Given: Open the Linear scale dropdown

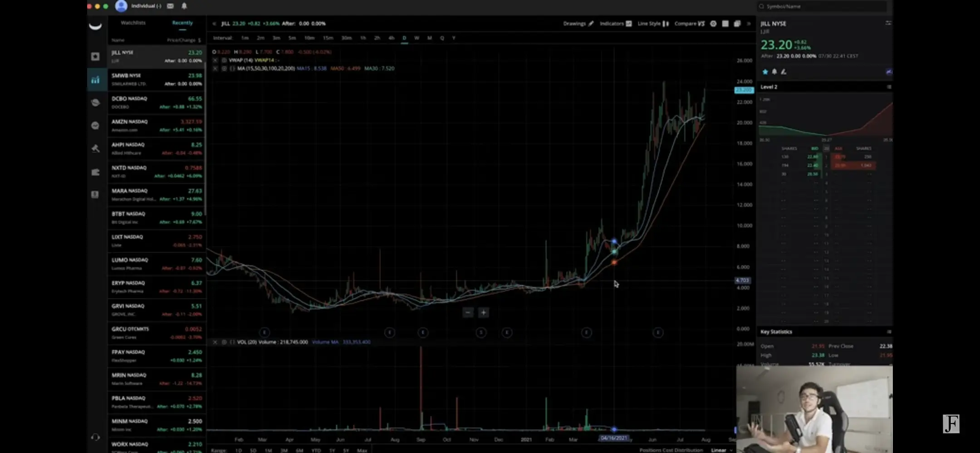Looking at the screenshot, I should [x=721, y=450].
